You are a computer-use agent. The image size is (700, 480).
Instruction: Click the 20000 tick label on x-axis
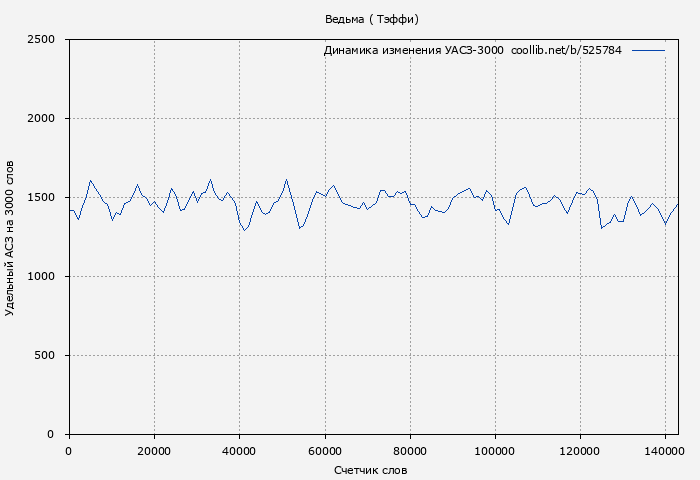[x=154, y=452]
